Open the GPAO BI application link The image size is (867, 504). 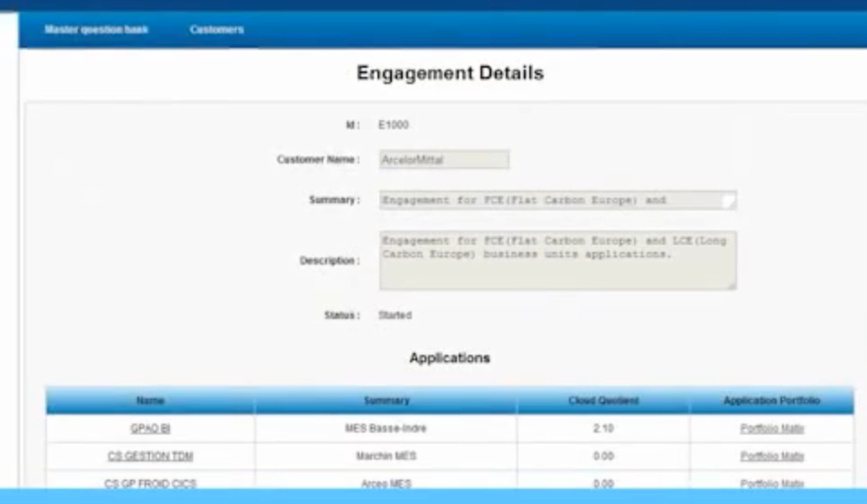[x=151, y=429]
